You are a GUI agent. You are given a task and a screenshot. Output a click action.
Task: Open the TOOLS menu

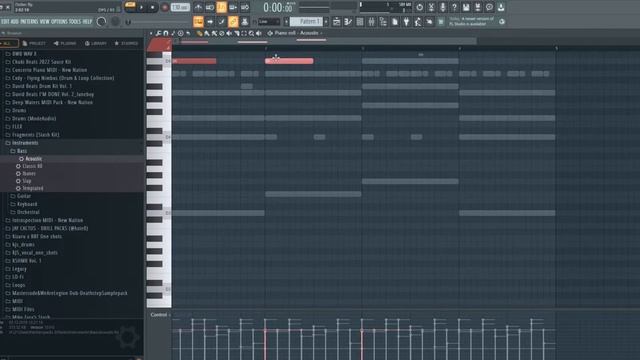75,22
